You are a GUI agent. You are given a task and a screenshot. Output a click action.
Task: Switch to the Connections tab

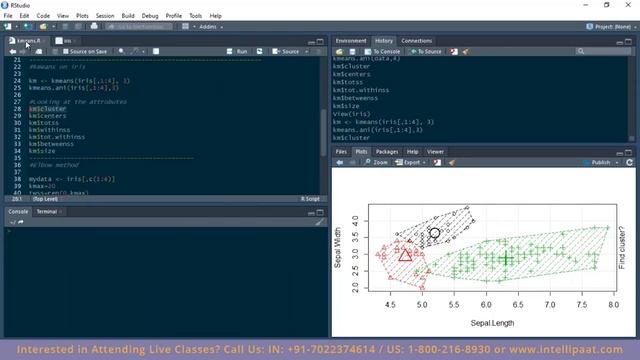[416, 41]
